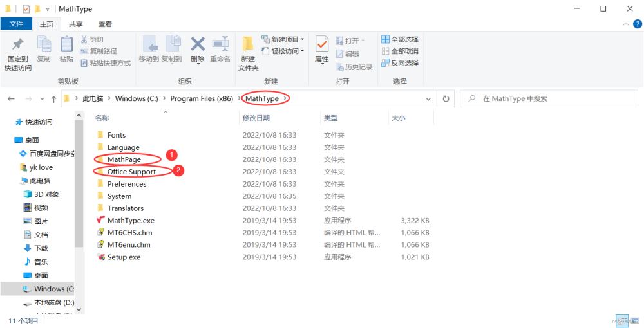Click Program Files (x86) in breadcrumb path
This screenshot has width=644, height=328.
pyautogui.click(x=201, y=98)
